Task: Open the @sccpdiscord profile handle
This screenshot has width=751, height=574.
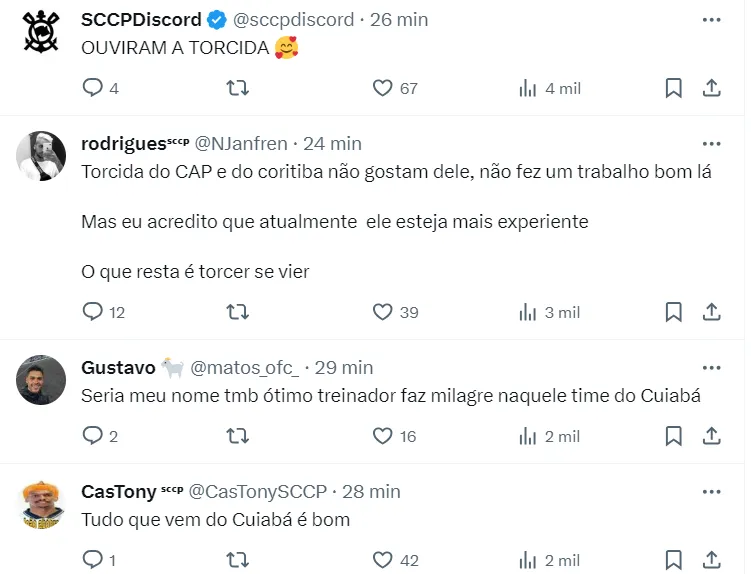Action: [294, 19]
